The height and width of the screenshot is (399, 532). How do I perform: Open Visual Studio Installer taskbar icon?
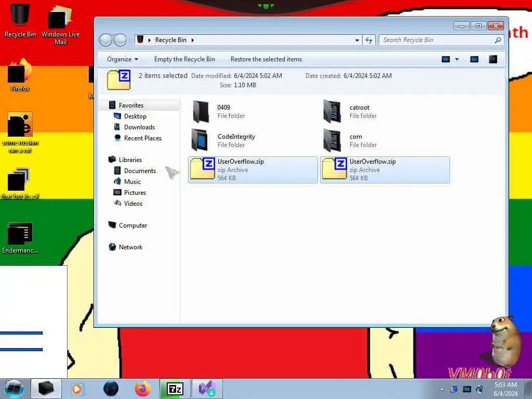(x=207, y=389)
